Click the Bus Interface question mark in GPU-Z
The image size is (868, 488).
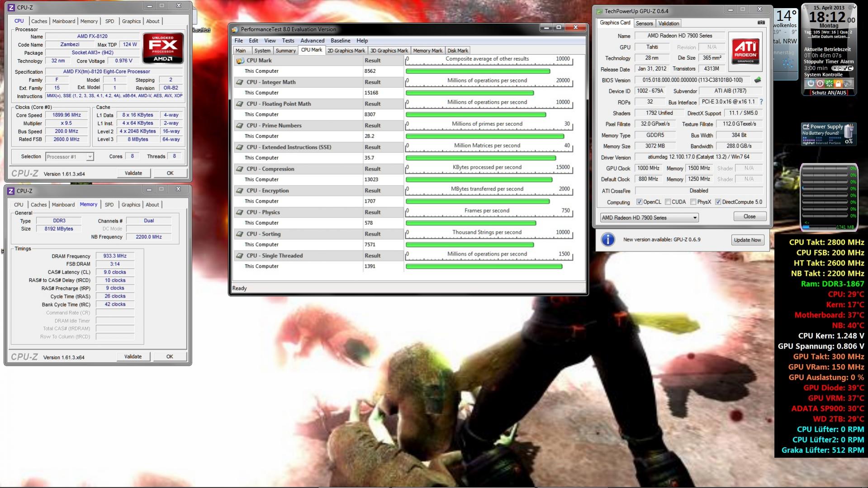coord(761,102)
